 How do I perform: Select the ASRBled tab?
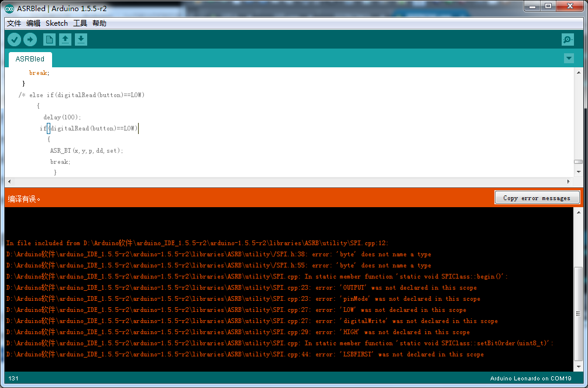(x=30, y=59)
